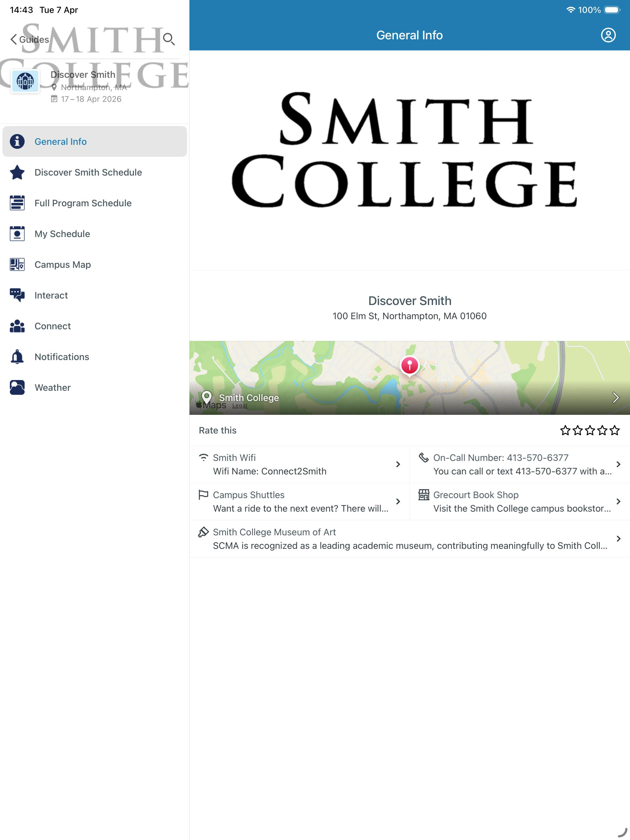The image size is (630, 840).
Task: Open the user profile icon
Action: pos(608,35)
